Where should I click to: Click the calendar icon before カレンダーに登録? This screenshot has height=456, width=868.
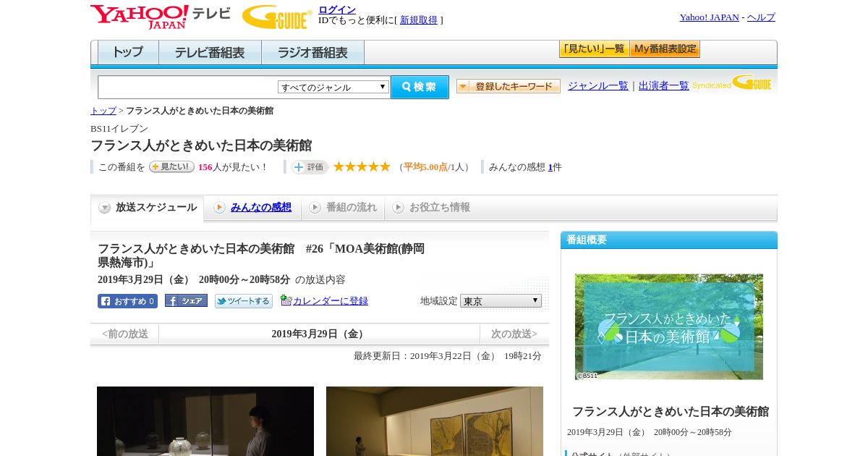[x=286, y=300]
